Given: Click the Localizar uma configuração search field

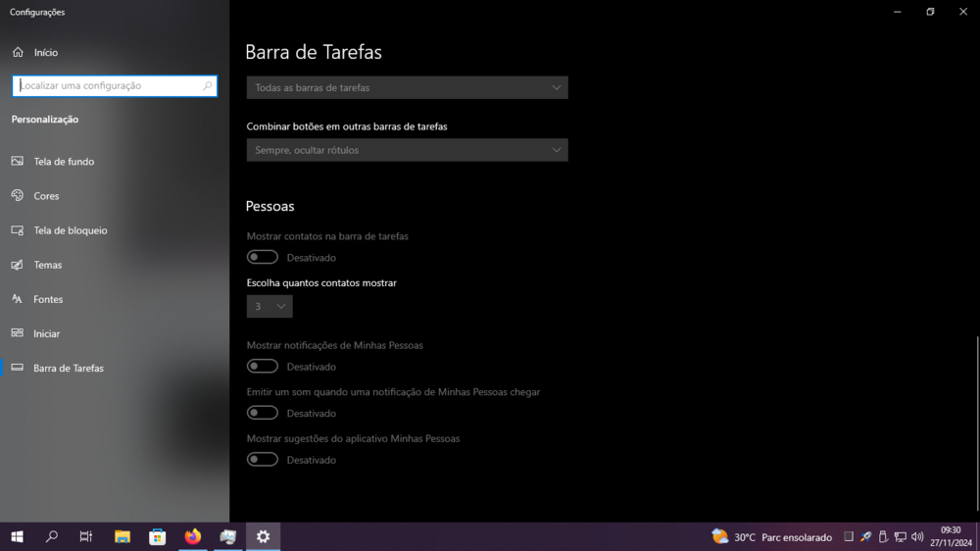Looking at the screenshot, I should coord(108,86).
